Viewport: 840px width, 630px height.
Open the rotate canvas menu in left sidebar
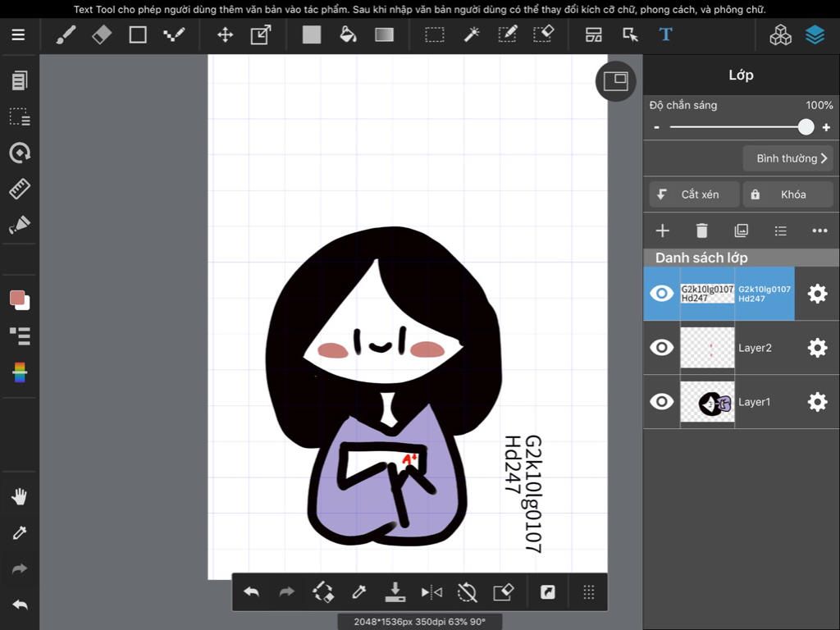[x=20, y=153]
